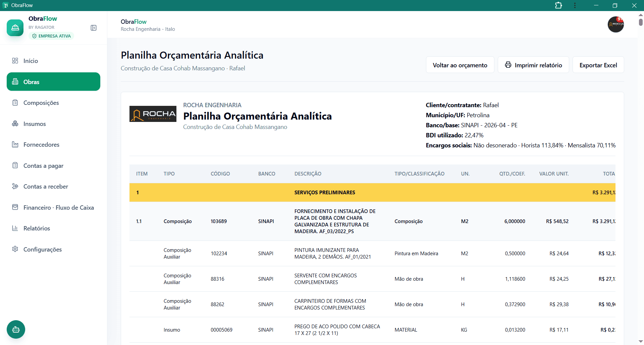Click Imprimir relatório button
The image size is (644, 345).
[x=533, y=65]
